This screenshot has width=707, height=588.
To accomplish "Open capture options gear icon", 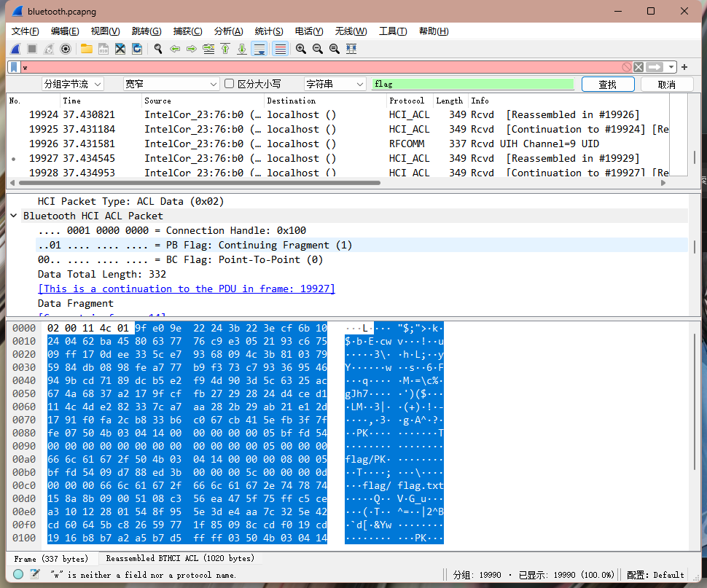I will 66,49.
